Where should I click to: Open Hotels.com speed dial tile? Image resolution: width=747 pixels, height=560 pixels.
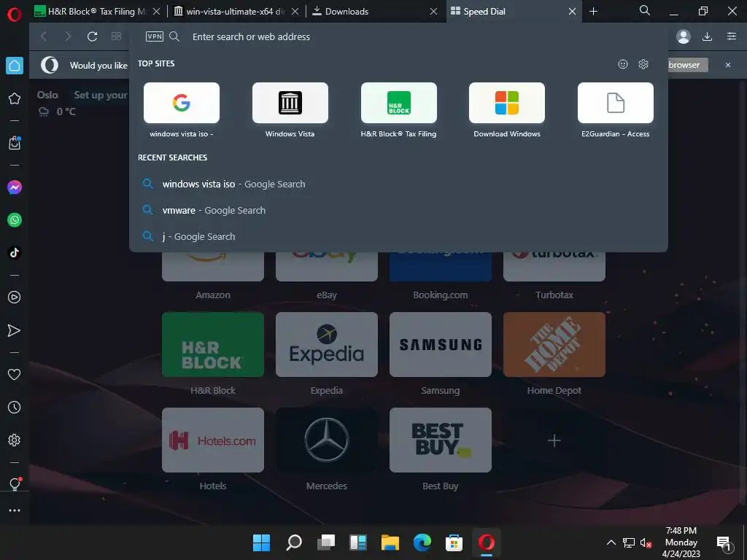click(213, 440)
